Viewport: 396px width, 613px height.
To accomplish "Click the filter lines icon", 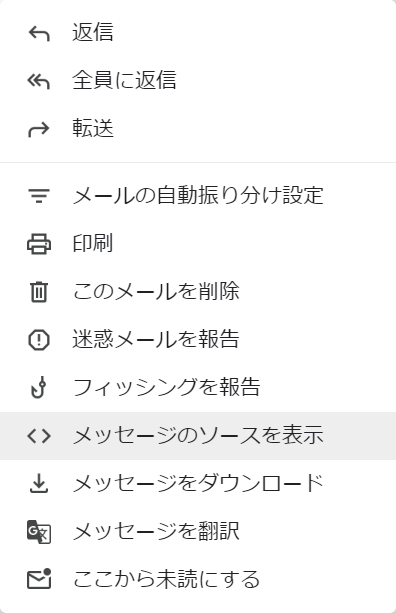I will [x=39, y=196].
